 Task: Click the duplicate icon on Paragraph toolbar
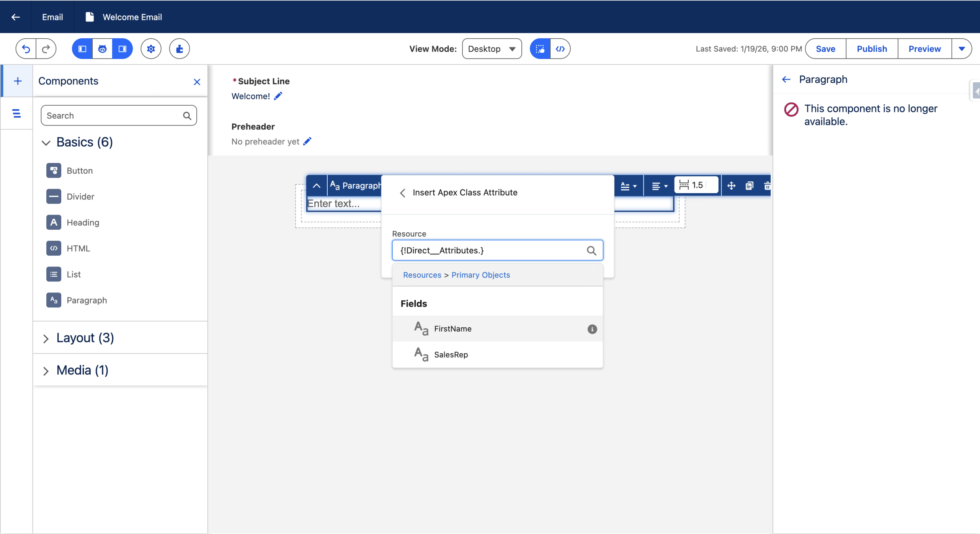click(x=749, y=186)
